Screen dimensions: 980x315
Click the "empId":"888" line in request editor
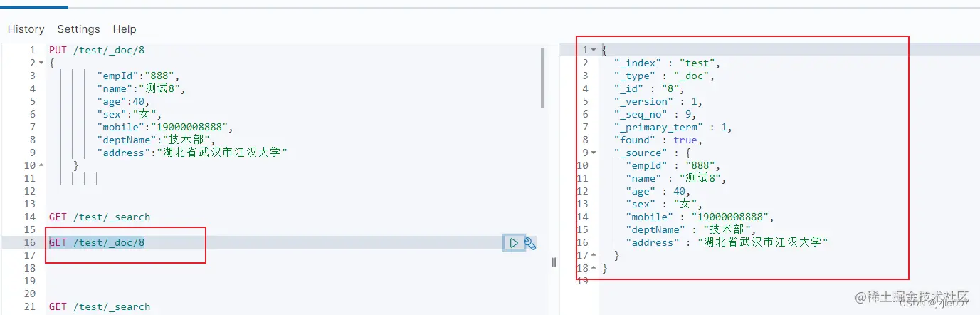pyautogui.click(x=138, y=76)
